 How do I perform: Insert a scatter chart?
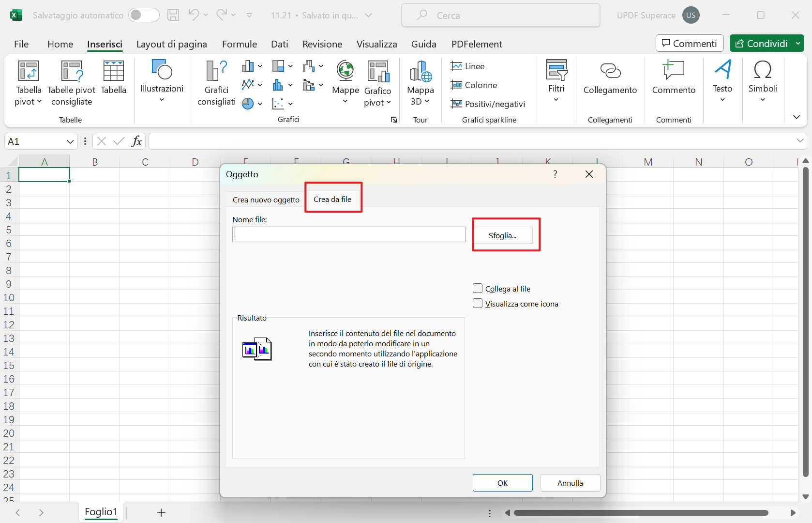point(278,104)
